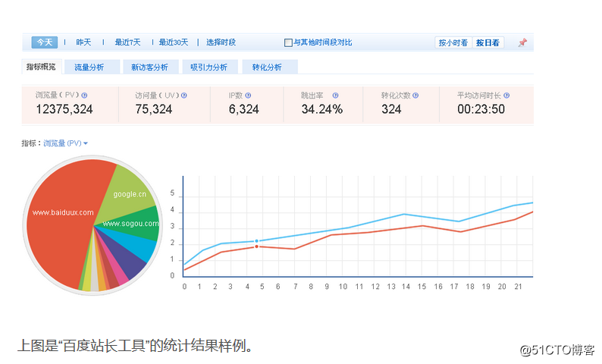Switch time range to 昨天
602x364 pixels.
(x=83, y=42)
